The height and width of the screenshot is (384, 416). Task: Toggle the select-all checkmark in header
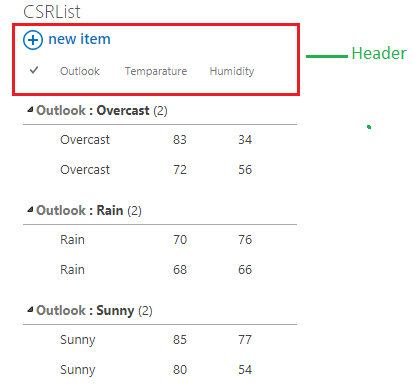[x=34, y=70]
